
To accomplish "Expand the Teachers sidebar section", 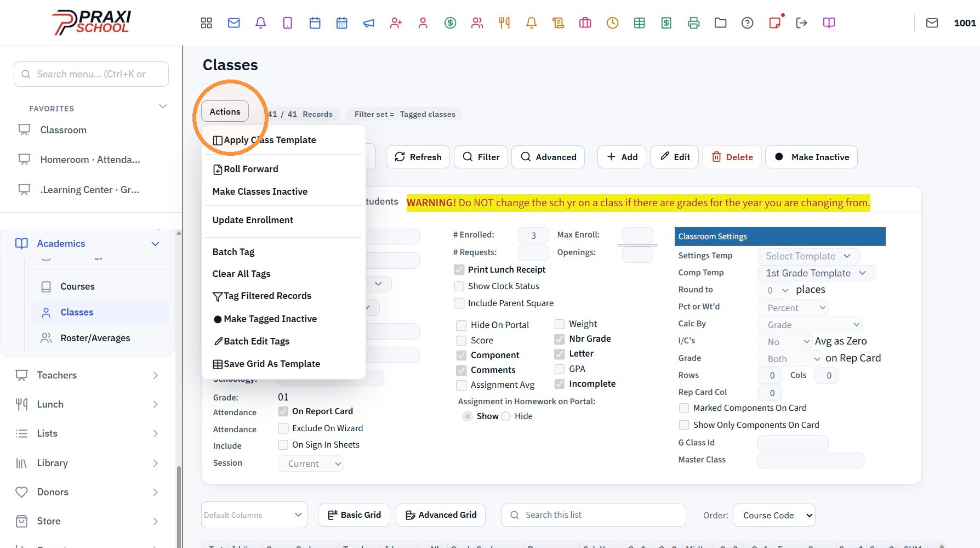I will [88, 375].
